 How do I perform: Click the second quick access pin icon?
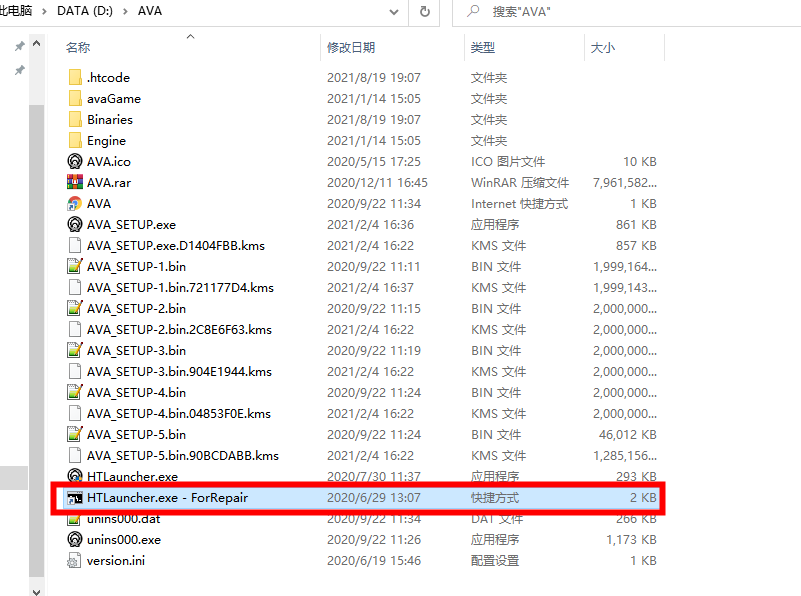[19, 70]
